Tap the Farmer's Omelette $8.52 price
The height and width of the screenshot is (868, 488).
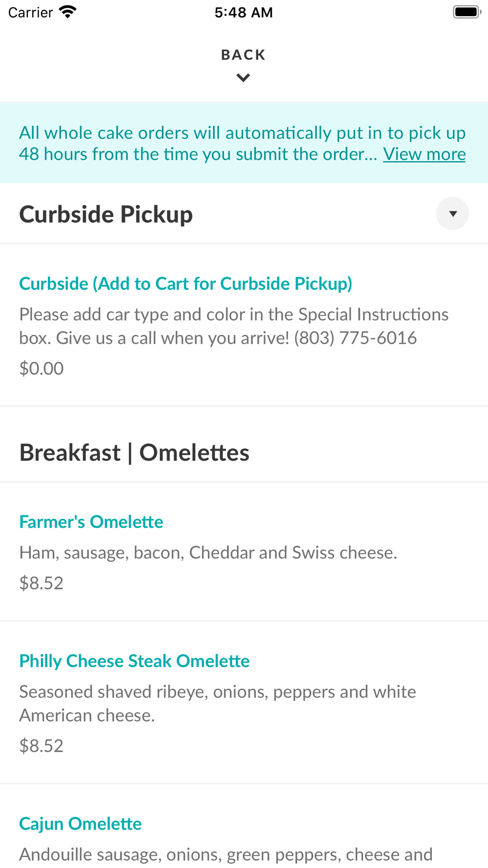click(x=41, y=583)
